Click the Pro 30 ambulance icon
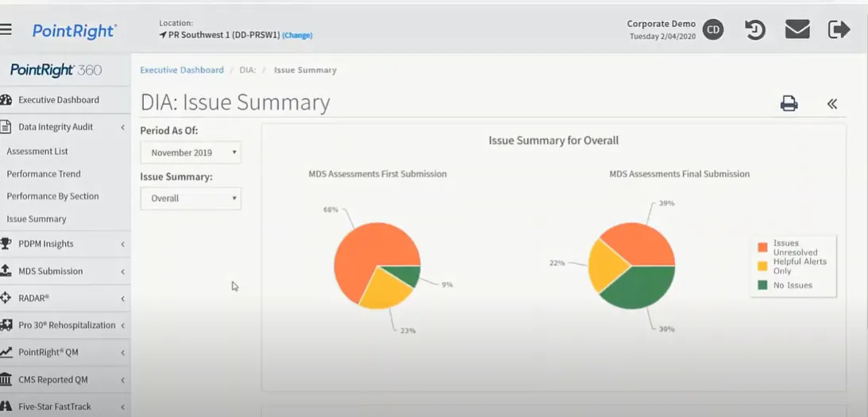 6,325
